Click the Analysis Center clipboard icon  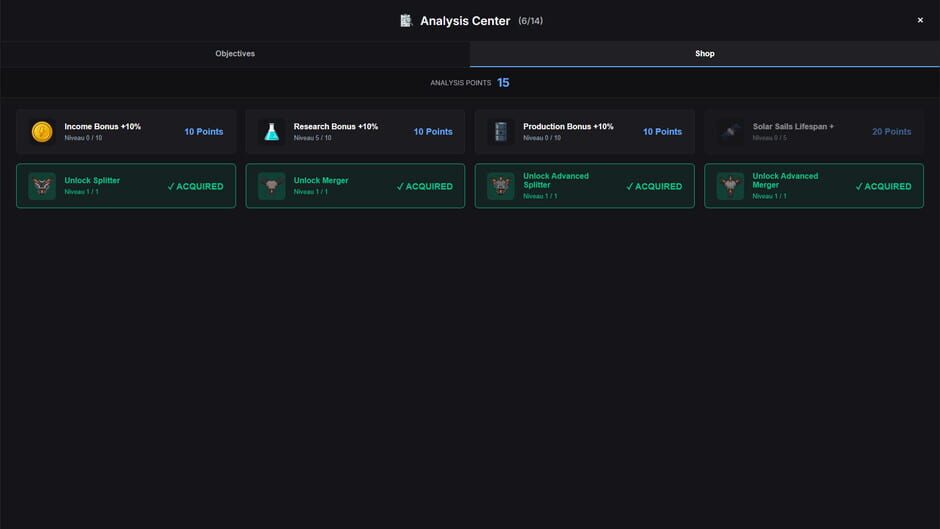click(406, 20)
